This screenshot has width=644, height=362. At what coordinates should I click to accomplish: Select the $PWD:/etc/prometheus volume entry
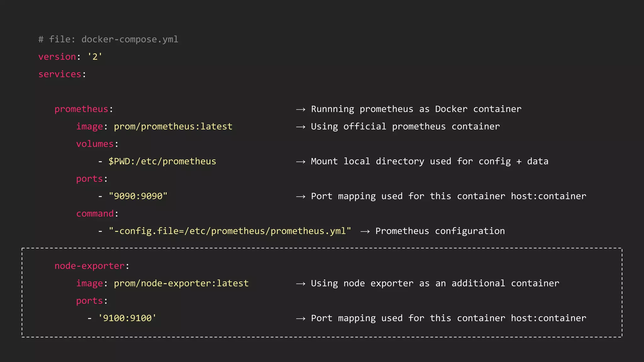point(162,162)
